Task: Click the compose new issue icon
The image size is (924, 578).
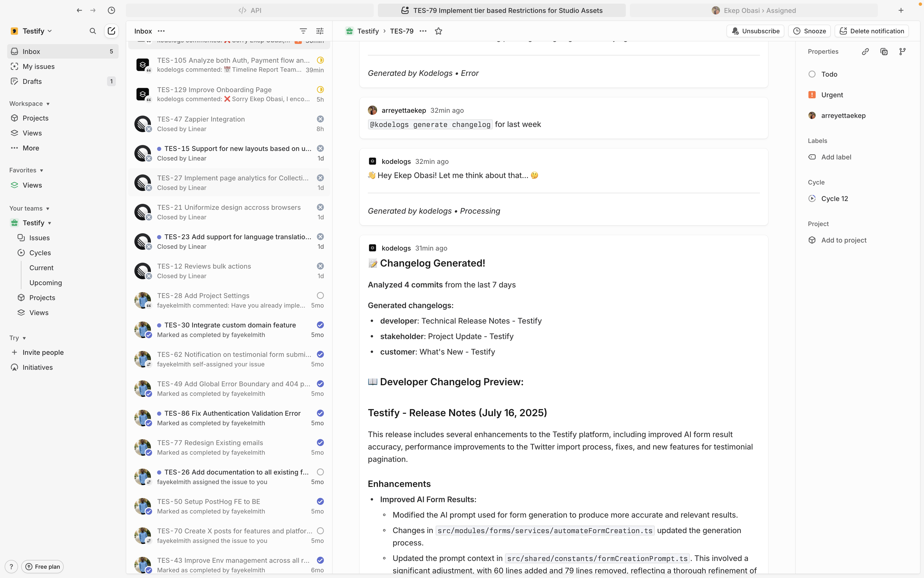Action: 111,31
